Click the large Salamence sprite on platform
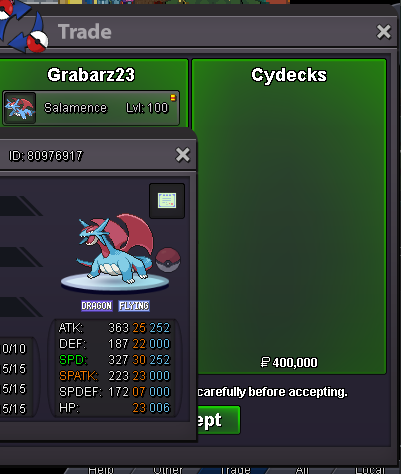This screenshot has width=401, height=474. [x=115, y=249]
